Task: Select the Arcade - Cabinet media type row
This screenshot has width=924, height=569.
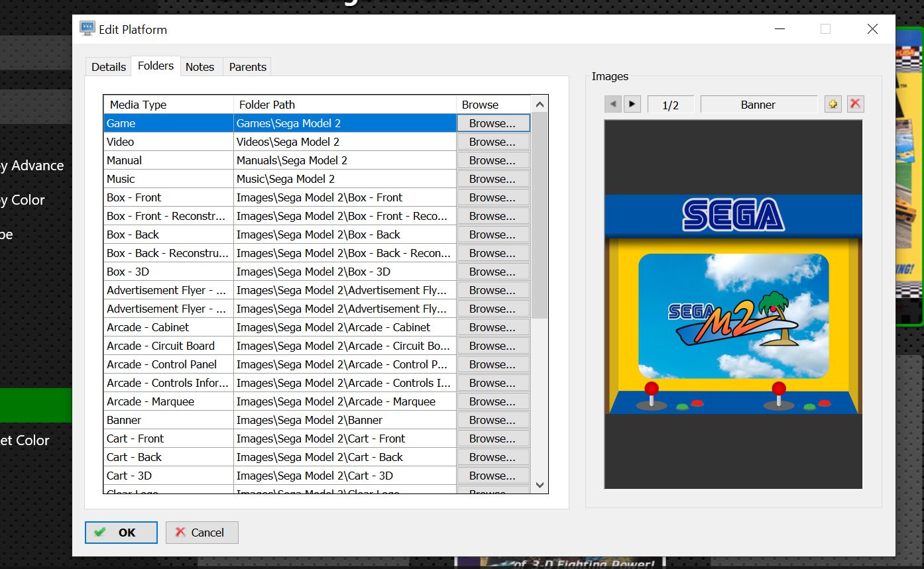Action: point(168,327)
